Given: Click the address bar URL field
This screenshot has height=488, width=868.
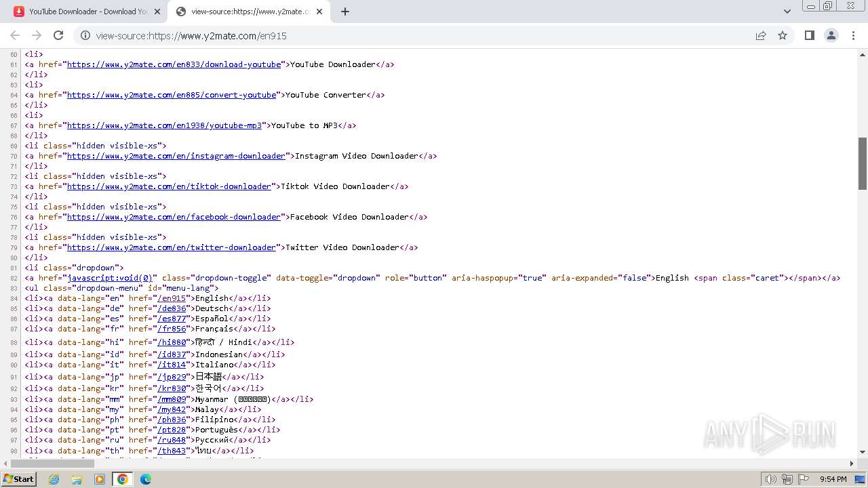Looking at the screenshot, I should (x=420, y=36).
